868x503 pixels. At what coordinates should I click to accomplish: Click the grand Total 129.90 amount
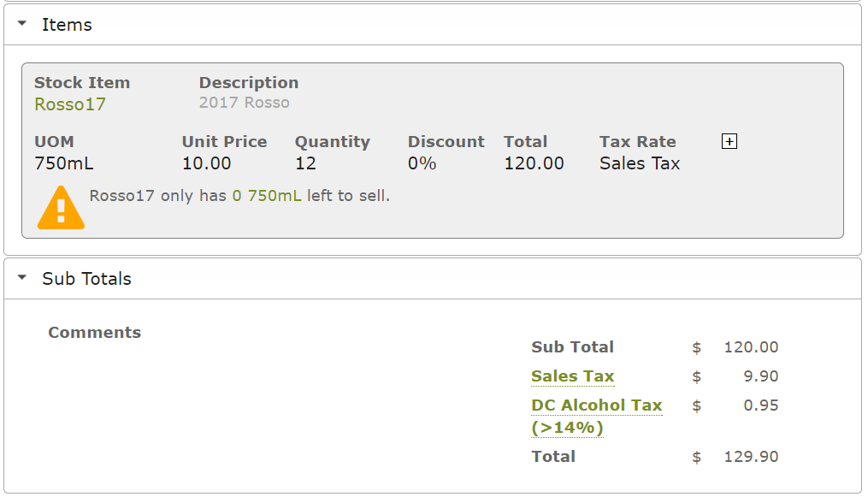tap(751, 457)
